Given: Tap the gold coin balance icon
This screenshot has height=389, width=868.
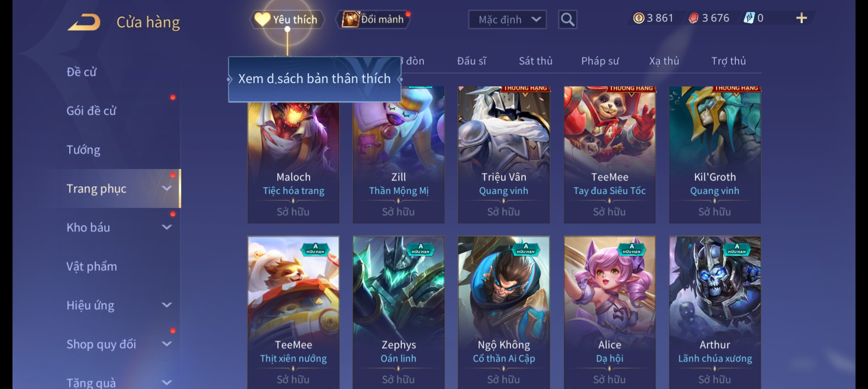Looking at the screenshot, I should [638, 18].
